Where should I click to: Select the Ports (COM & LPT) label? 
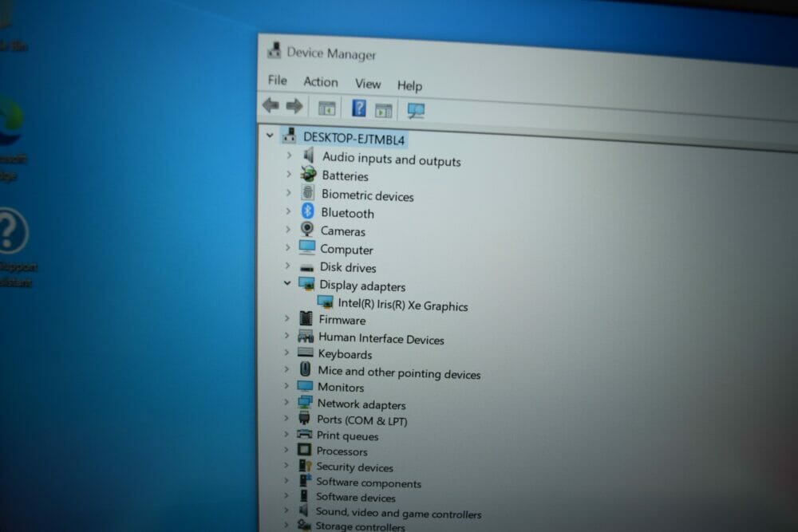point(361,420)
